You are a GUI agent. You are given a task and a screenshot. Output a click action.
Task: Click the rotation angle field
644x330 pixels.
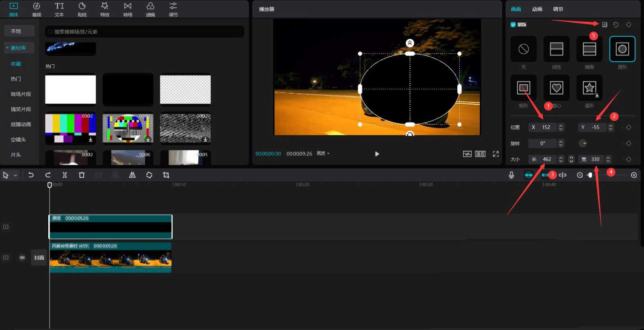point(543,143)
